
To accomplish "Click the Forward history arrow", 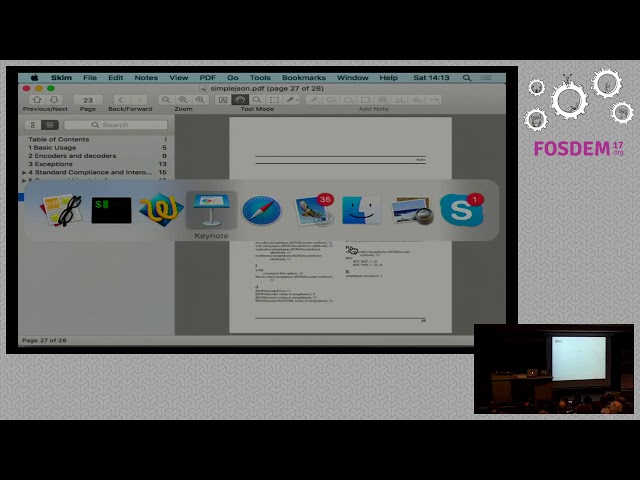I will 139,100.
